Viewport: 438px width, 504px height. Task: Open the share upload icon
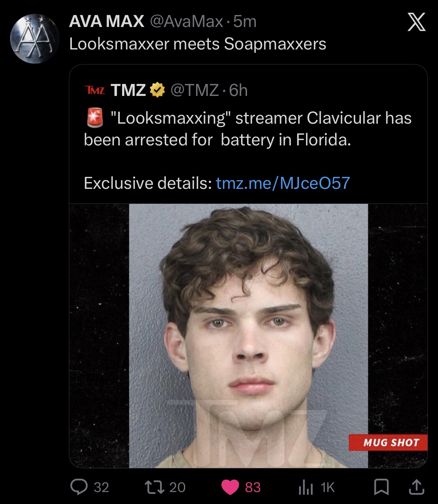[416, 487]
